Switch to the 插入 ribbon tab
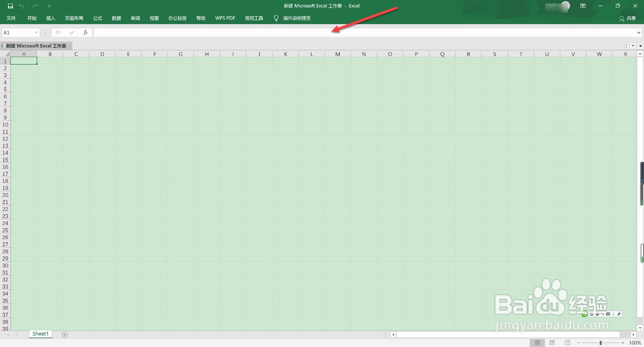 51,18
